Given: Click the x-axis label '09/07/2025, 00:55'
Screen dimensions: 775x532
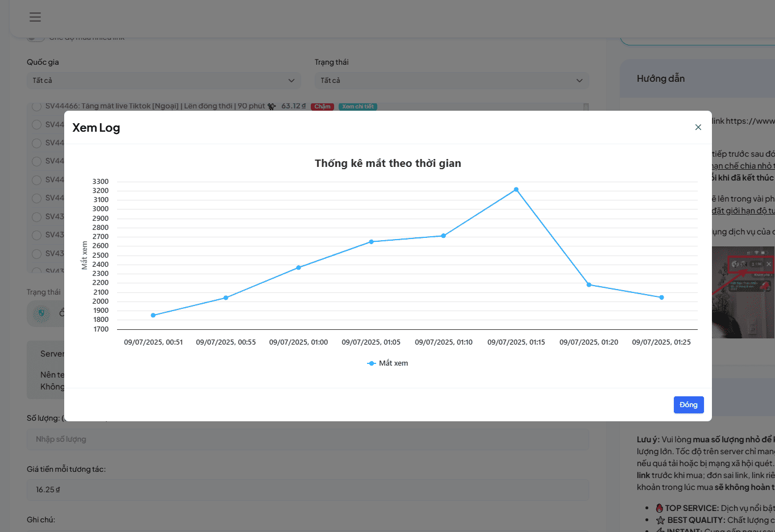Looking at the screenshot, I should click(226, 342).
